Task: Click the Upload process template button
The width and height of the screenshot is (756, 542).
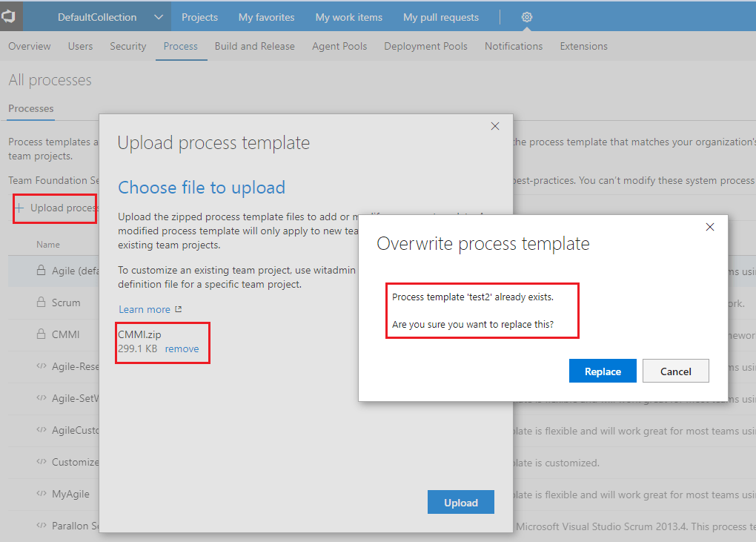Action: click(54, 208)
